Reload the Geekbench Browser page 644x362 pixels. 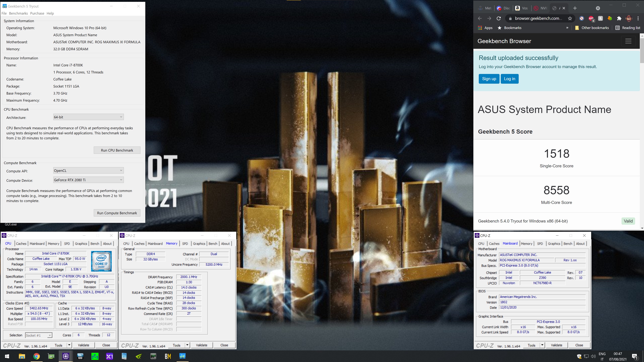click(499, 18)
